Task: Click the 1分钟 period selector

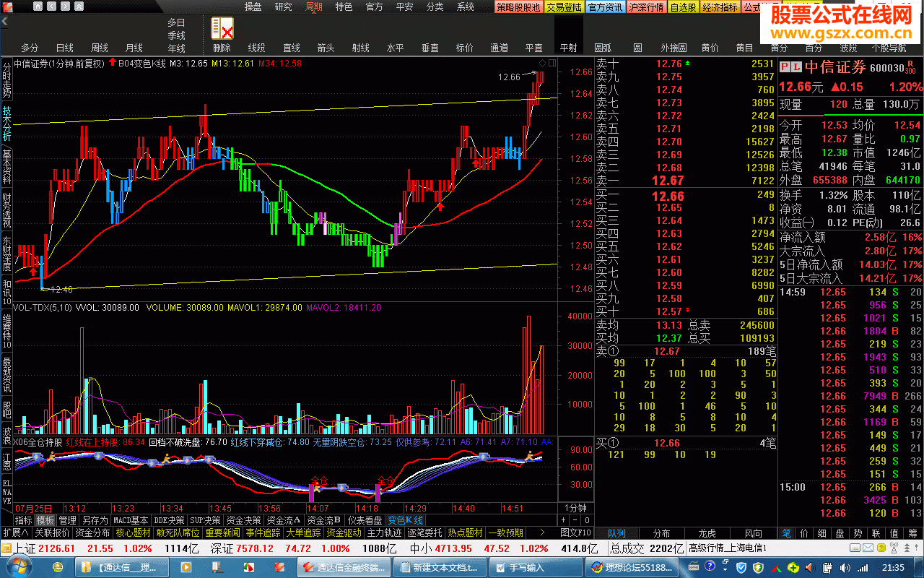Action: click(x=575, y=507)
